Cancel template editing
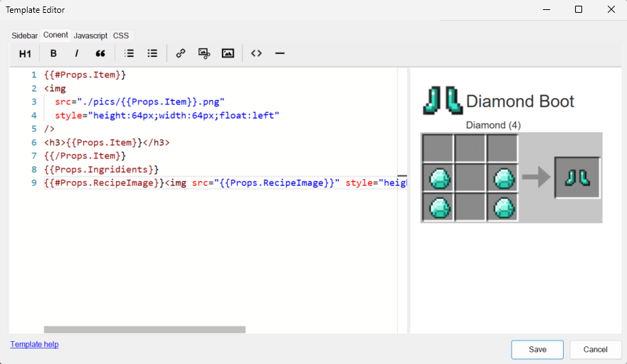This screenshot has width=627, height=364. [x=595, y=350]
